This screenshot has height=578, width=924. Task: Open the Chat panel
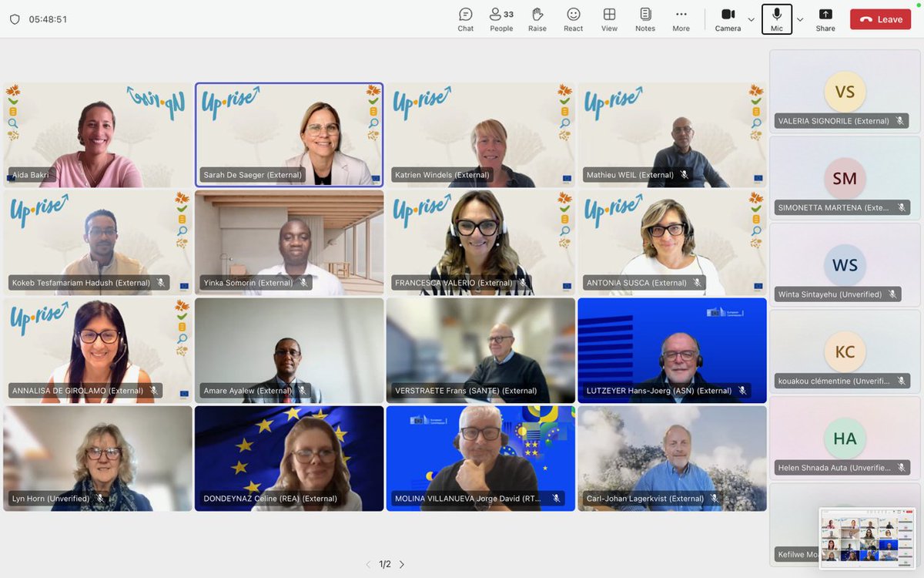(465, 19)
